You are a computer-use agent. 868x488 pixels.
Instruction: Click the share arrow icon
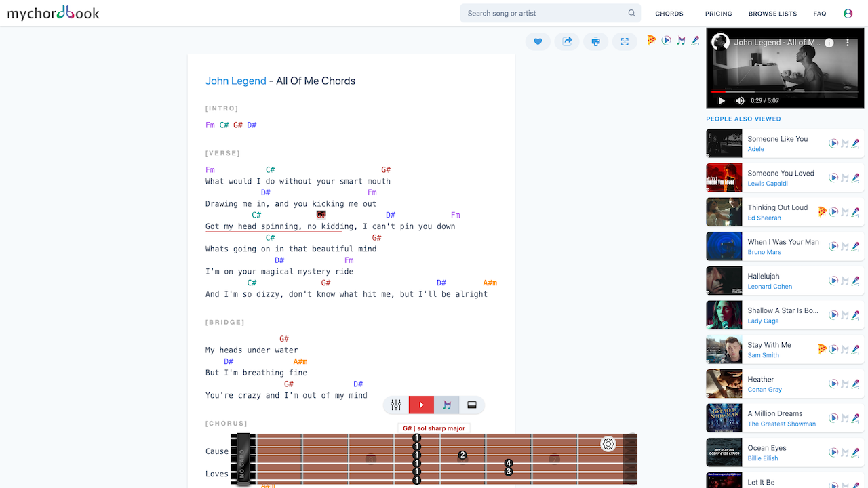point(567,41)
